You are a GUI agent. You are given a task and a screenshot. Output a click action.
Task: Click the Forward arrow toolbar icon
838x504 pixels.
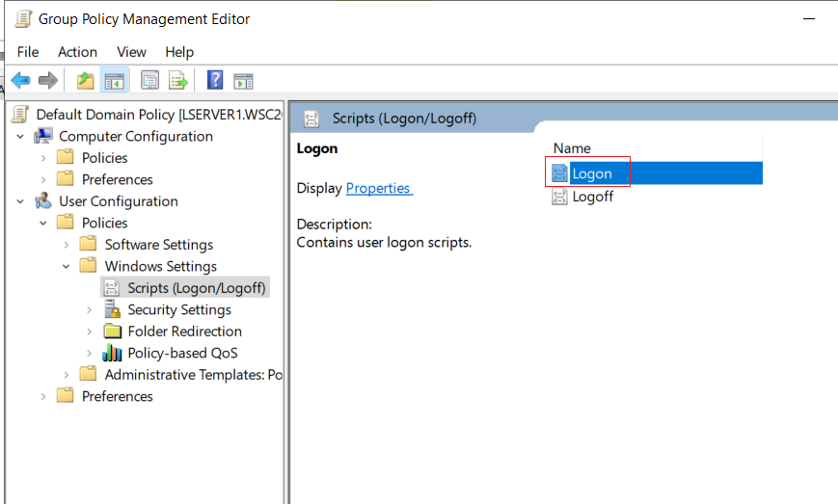(x=48, y=81)
